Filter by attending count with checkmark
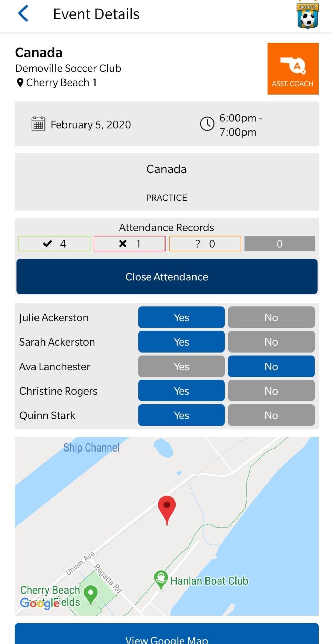This screenshot has height=644, width=331. 54,244
